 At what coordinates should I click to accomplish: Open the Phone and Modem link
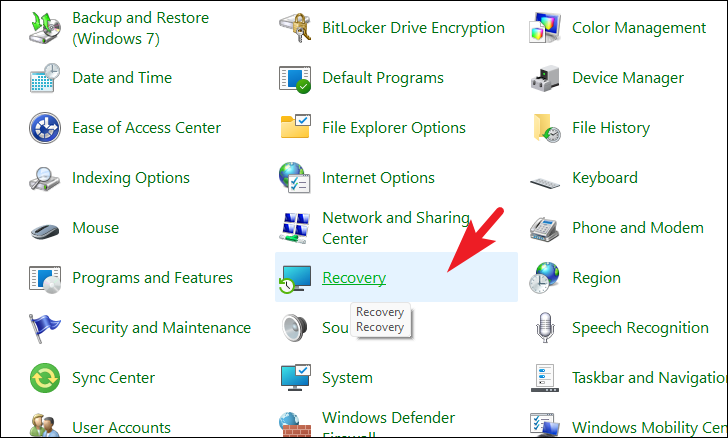[x=638, y=228]
